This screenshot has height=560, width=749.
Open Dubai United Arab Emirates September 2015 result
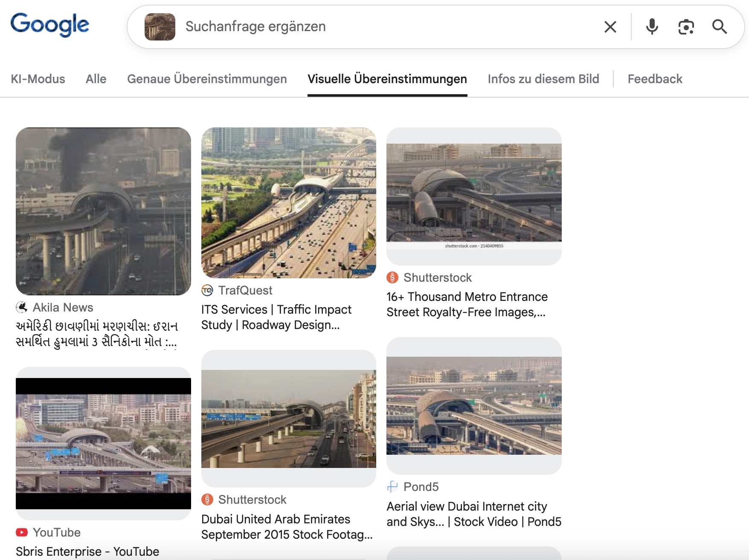coord(287,527)
